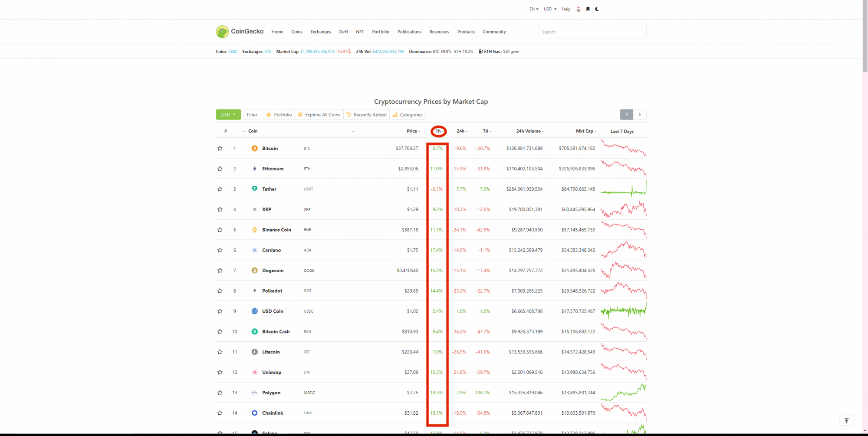Click the Litecoin coin icon
This screenshot has height=436, width=868.
tap(255, 352)
